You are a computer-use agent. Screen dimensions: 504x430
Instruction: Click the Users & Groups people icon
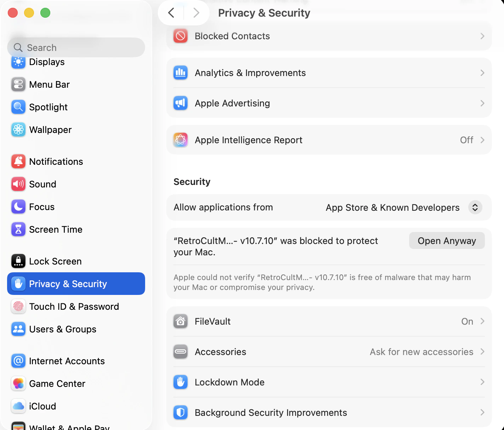(18, 329)
